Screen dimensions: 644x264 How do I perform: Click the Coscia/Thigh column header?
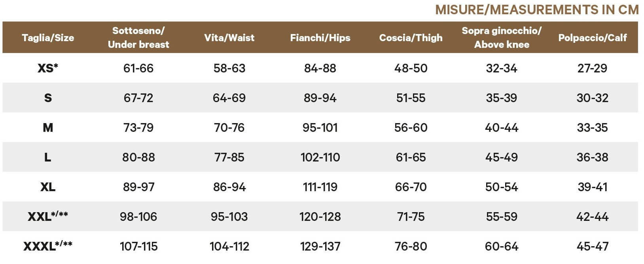(411, 38)
